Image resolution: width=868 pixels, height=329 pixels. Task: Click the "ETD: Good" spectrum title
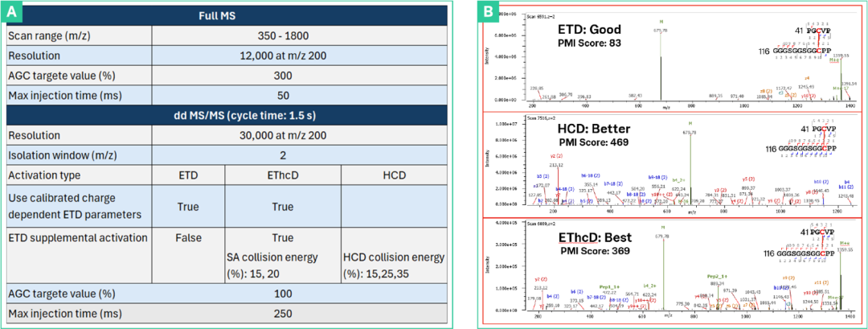(x=592, y=30)
